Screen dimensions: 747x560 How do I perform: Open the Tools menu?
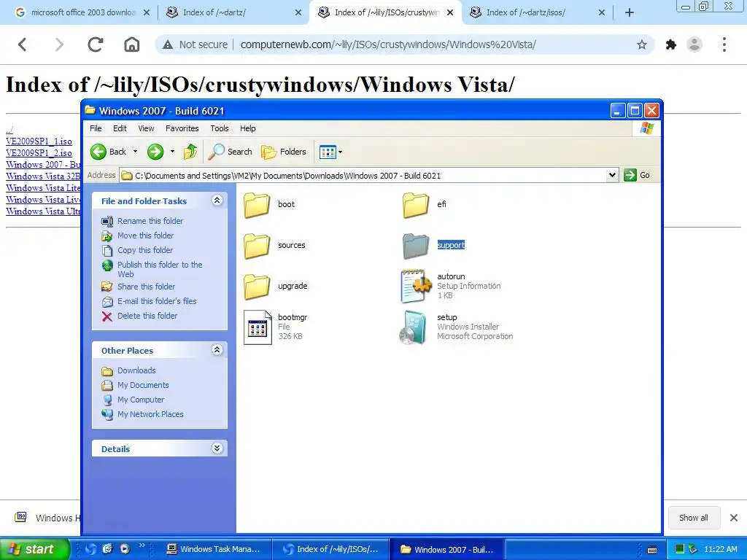click(x=219, y=128)
